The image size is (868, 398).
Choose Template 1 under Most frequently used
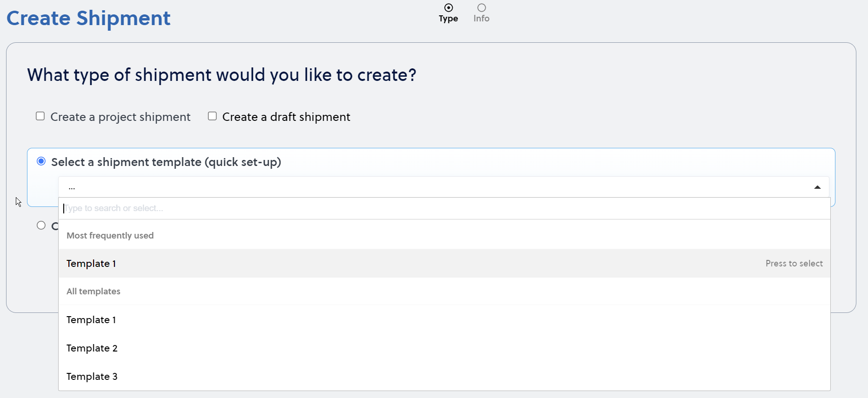[x=444, y=264]
